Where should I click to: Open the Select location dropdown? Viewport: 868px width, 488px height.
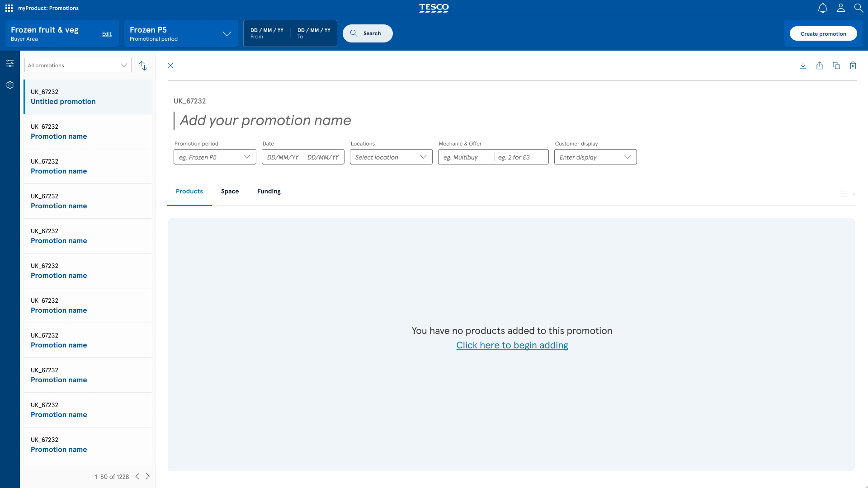pyautogui.click(x=391, y=157)
